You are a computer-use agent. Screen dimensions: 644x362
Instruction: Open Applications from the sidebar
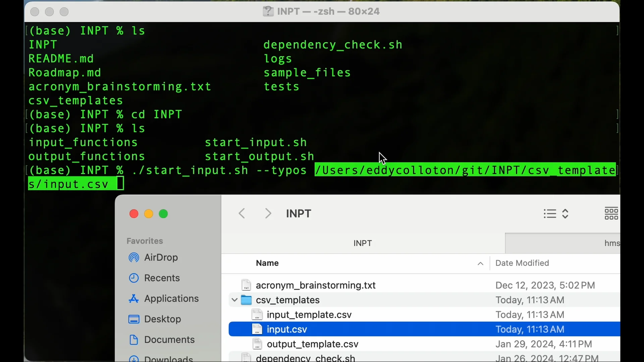point(171,298)
